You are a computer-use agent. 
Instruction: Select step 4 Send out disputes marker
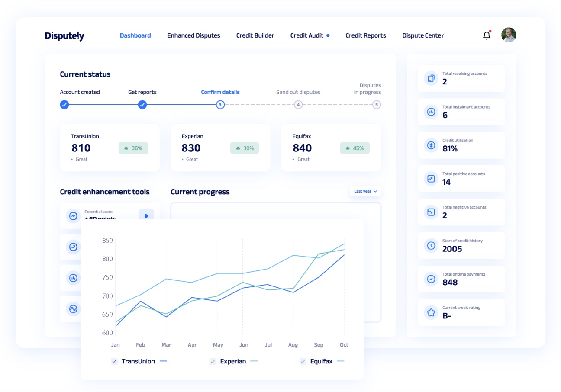tap(298, 105)
